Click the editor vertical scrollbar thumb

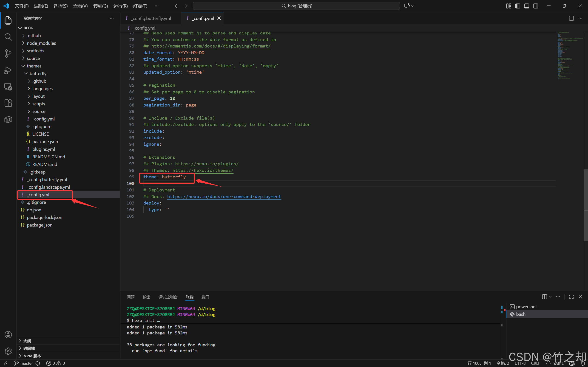click(585, 205)
